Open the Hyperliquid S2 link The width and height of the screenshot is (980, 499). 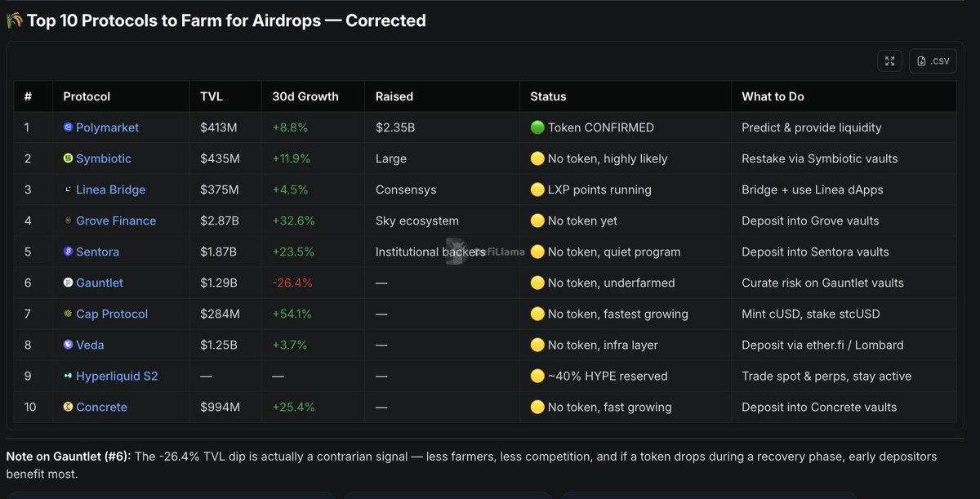(x=117, y=376)
